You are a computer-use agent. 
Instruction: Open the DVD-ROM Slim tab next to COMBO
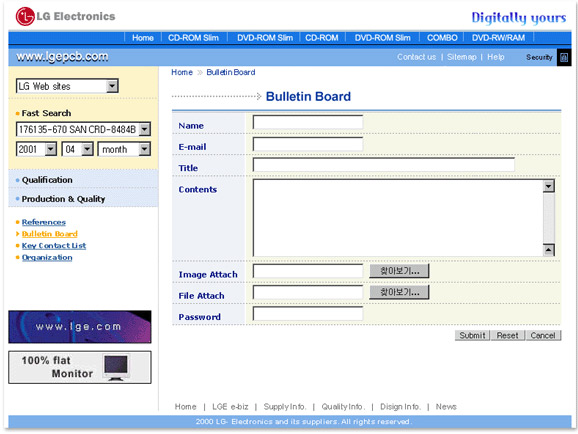pos(382,38)
